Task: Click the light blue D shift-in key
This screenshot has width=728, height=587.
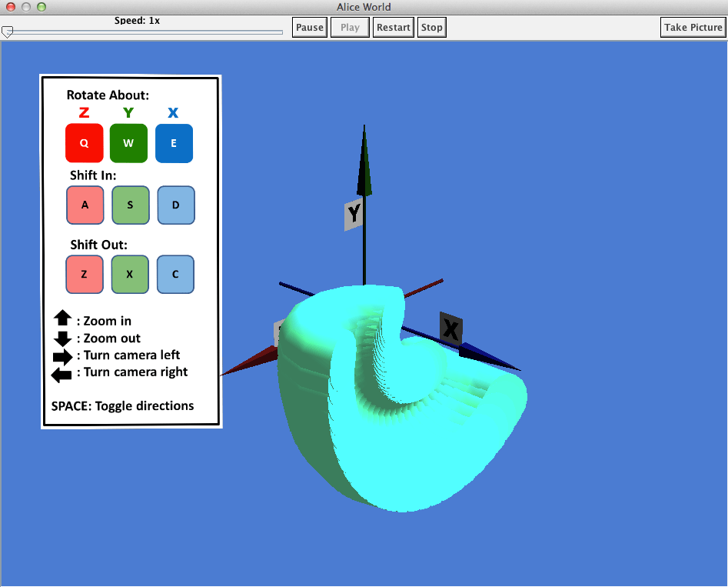Action: click(176, 205)
